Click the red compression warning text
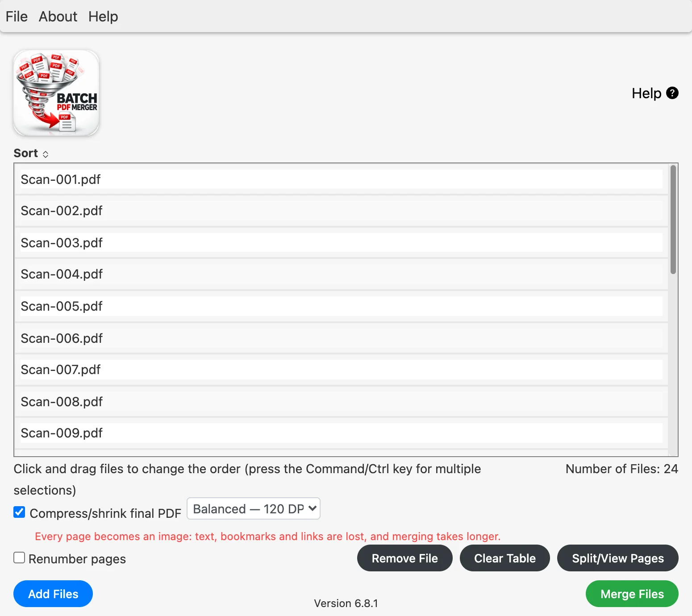The height and width of the screenshot is (616, 692). click(268, 536)
